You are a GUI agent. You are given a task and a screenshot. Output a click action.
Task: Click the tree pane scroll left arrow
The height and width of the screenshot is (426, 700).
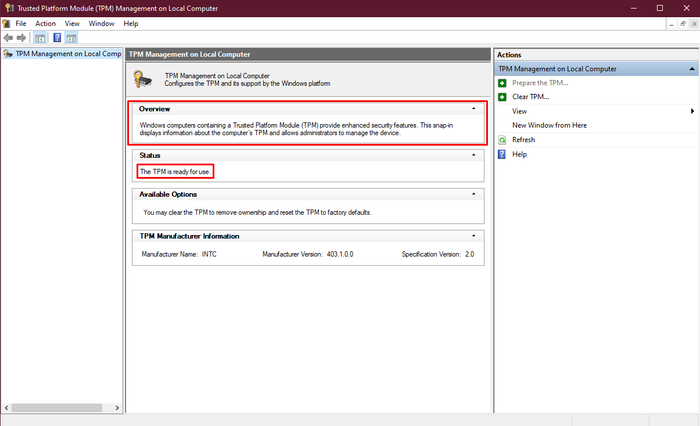tap(6, 408)
